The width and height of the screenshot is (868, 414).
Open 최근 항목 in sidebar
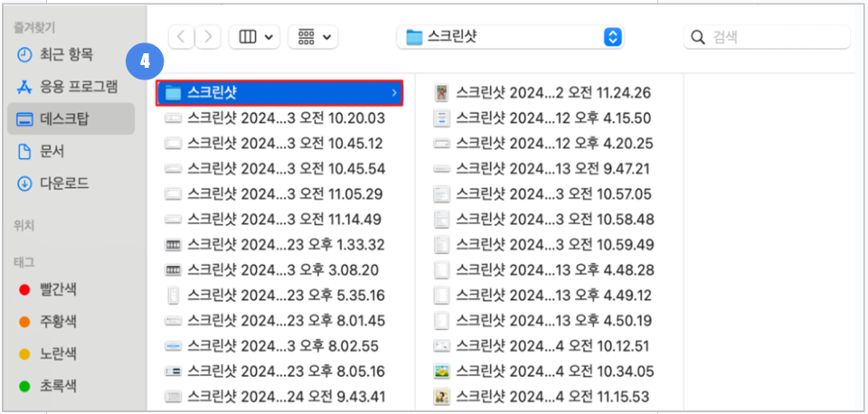[x=65, y=54]
